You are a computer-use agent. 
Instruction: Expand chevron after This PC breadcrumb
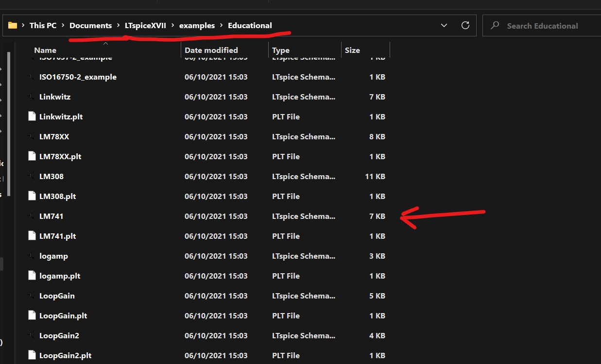click(63, 26)
